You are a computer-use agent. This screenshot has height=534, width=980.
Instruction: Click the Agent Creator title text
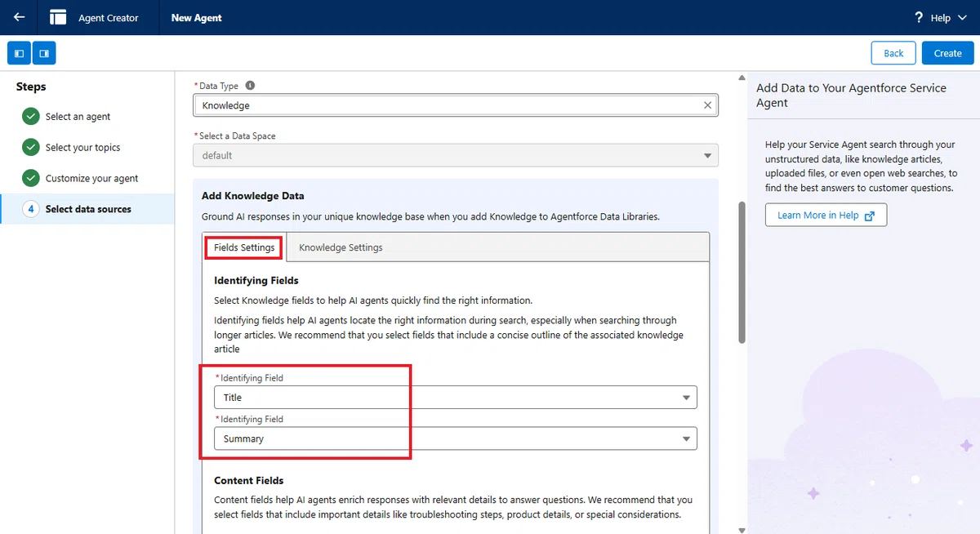109,18
